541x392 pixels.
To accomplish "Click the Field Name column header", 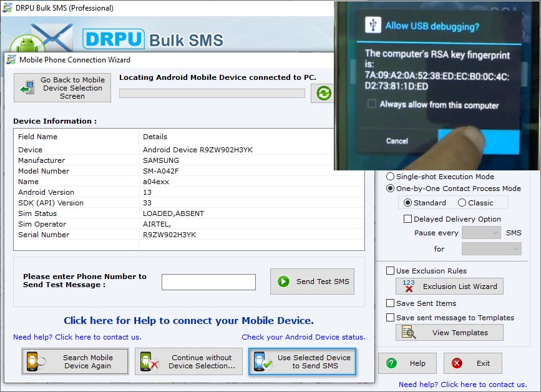I will [37, 137].
